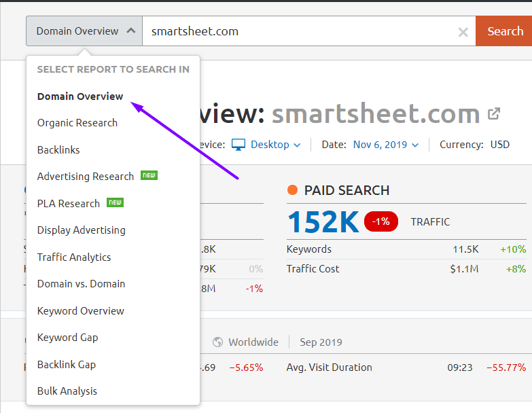The image size is (532, 413).
Task: Clear the domain search field with X
Action: tap(463, 32)
